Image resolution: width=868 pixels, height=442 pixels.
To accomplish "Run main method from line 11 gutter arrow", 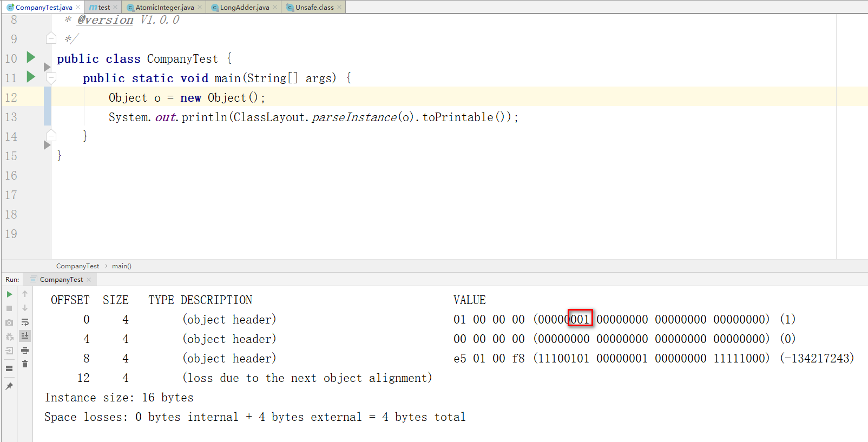I will pyautogui.click(x=31, y=77).
